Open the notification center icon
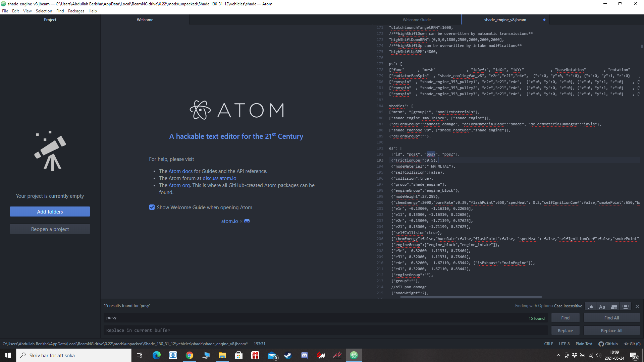 (x=634, y=355)
